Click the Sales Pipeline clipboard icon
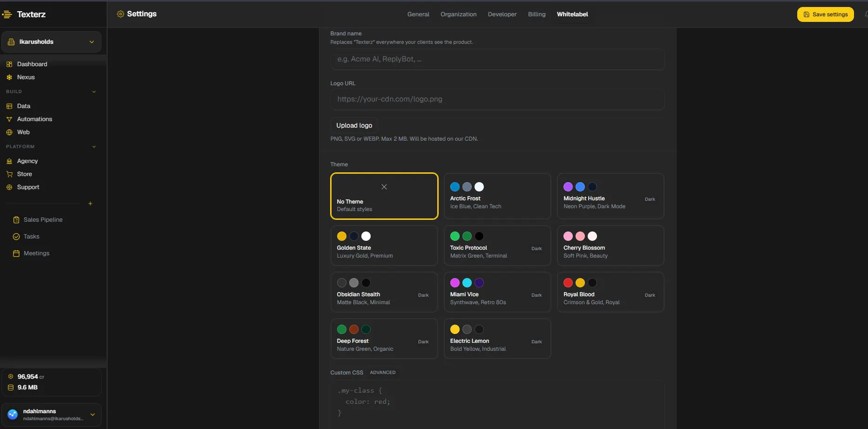Image resolution: width=868 pixels, height=429 pixels. [16, 220]
